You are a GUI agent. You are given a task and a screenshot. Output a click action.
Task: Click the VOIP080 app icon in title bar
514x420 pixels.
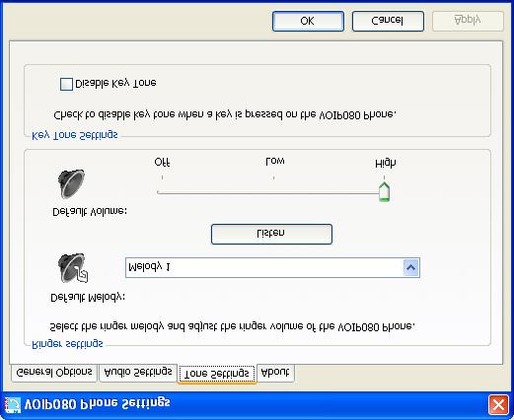pyautogui.click(x=12, y=405)
